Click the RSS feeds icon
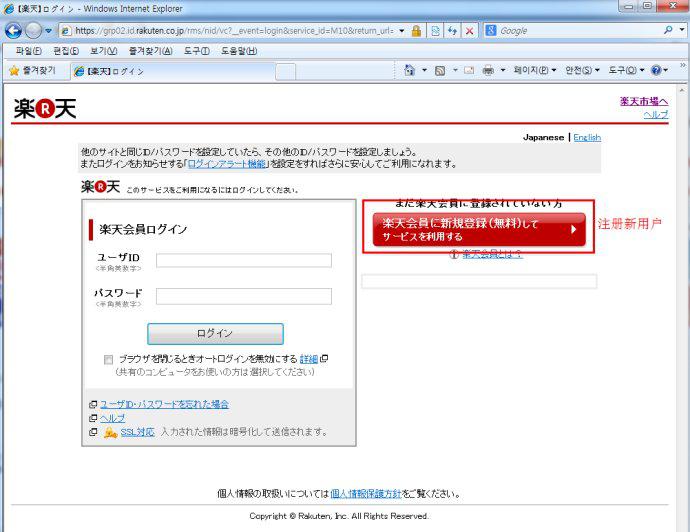This screenshot has height=532, width=690. pyautogui.click(x=440, y=70)
